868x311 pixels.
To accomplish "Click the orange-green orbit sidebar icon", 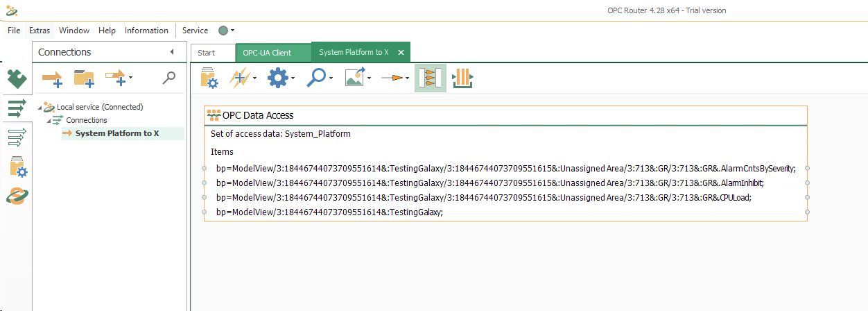I will 16,196.
